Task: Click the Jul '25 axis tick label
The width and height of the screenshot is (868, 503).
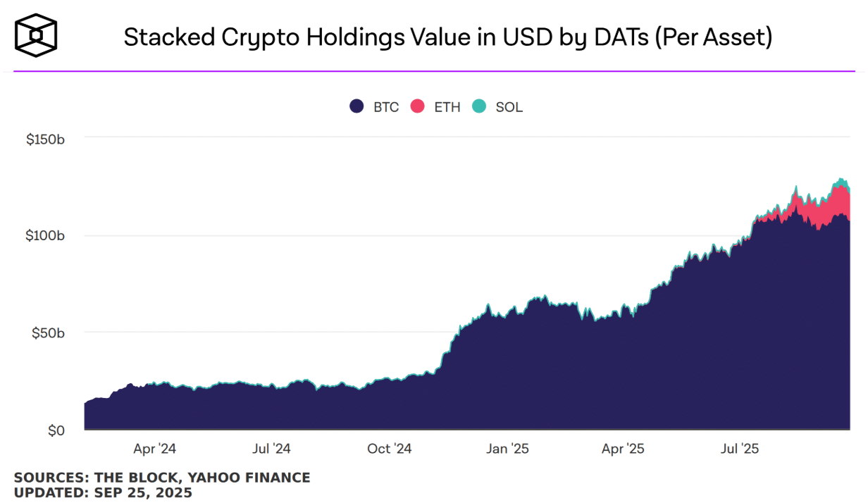Action: click(x=740, y=448)
